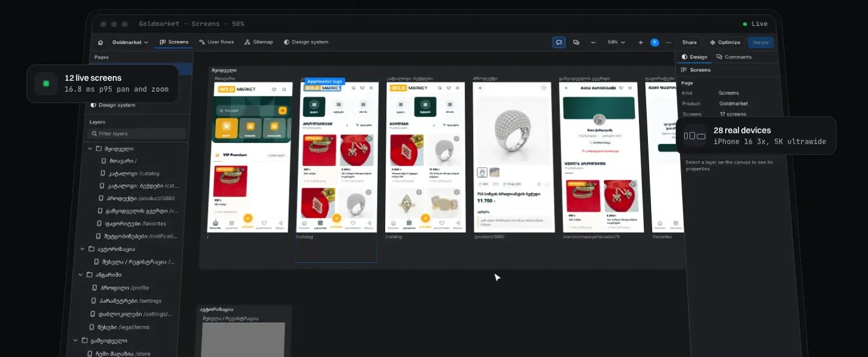The image size is (868, 357).
Task: Open the Goldmarket project dropdown
Action: click(130, 42)
